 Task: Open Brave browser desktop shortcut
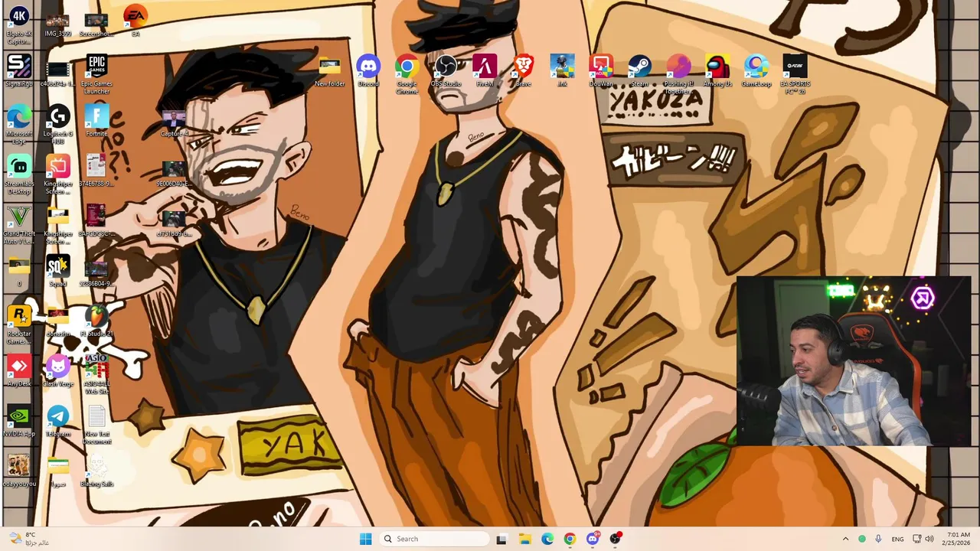click(x=524, y=70)
